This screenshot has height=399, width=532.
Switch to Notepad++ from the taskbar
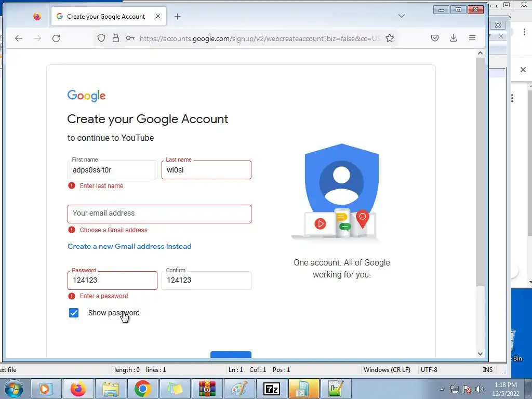point(336,389)
